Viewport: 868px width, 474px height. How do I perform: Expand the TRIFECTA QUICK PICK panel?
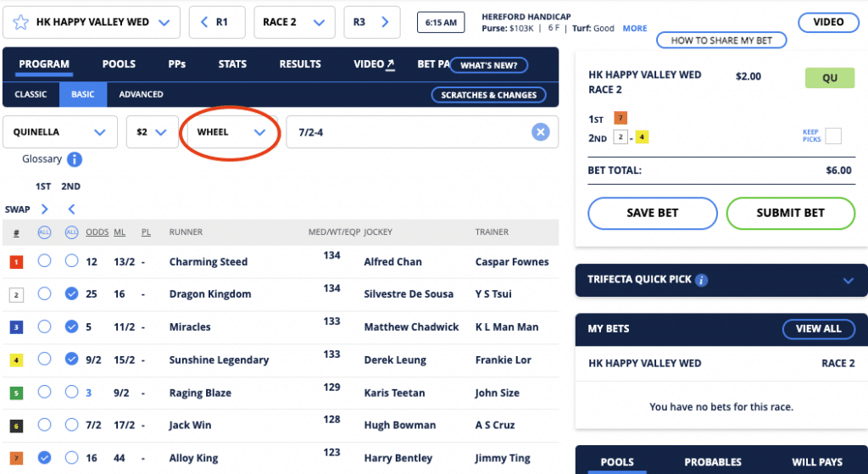point(848,280)
